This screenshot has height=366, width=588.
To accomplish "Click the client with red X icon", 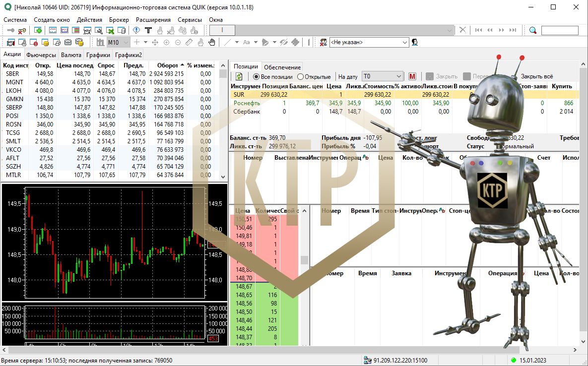I will (323, 42).
